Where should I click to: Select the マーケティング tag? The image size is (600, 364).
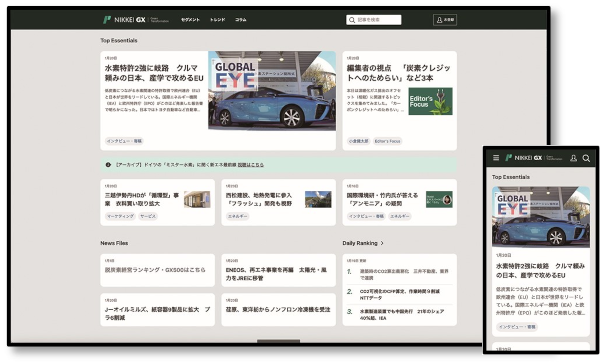pyautogui.click(x=121, y=216)
